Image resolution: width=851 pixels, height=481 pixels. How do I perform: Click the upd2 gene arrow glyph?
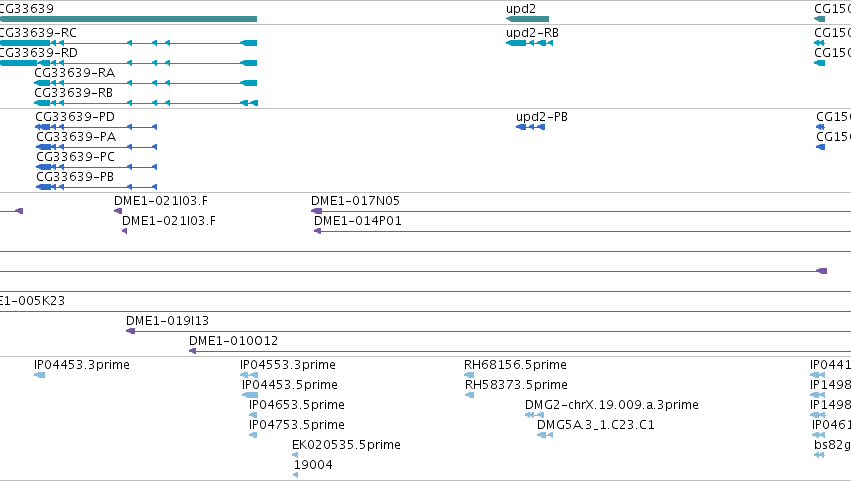(527, 19)
